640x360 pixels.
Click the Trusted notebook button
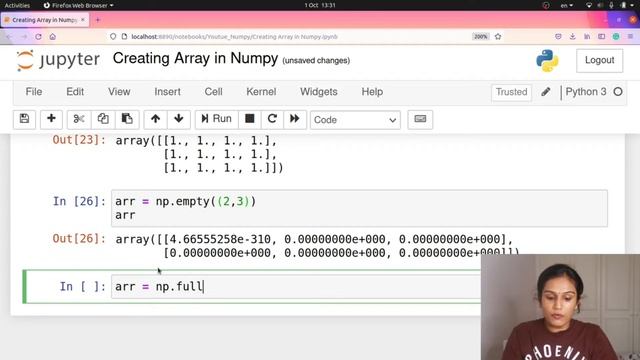pos(511,92)
